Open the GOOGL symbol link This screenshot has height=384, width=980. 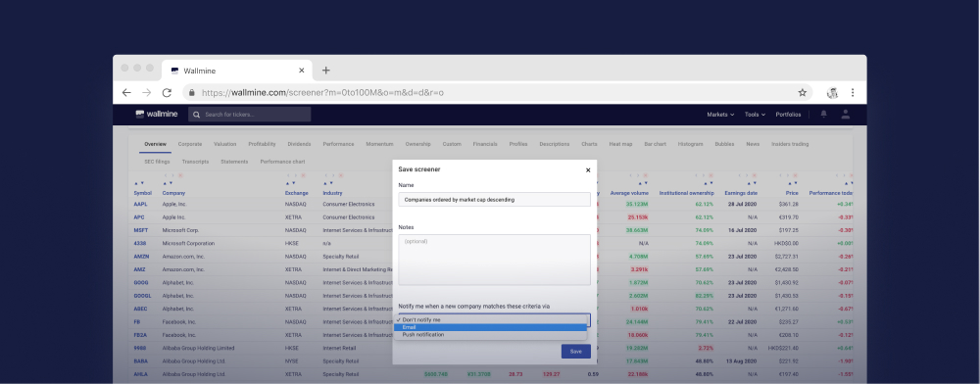(142, 296)
